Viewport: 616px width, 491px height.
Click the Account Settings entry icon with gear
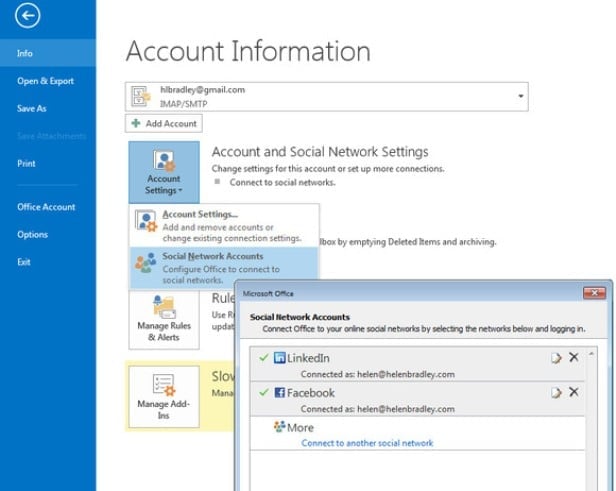coord(146,221)
